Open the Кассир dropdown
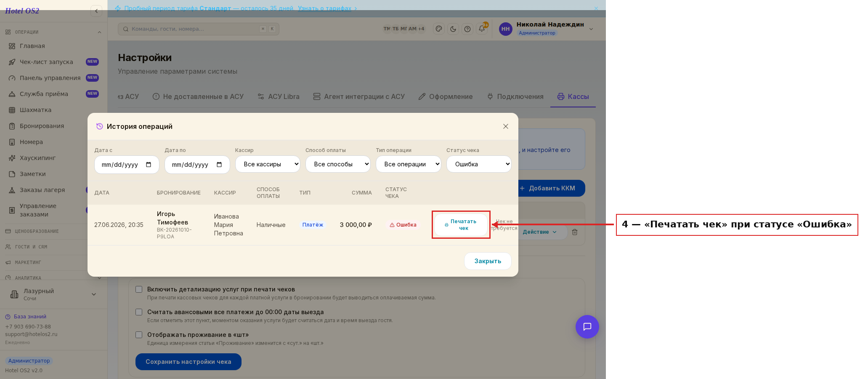The height and width of the screenshot is (379, 868). coord(268,164)
